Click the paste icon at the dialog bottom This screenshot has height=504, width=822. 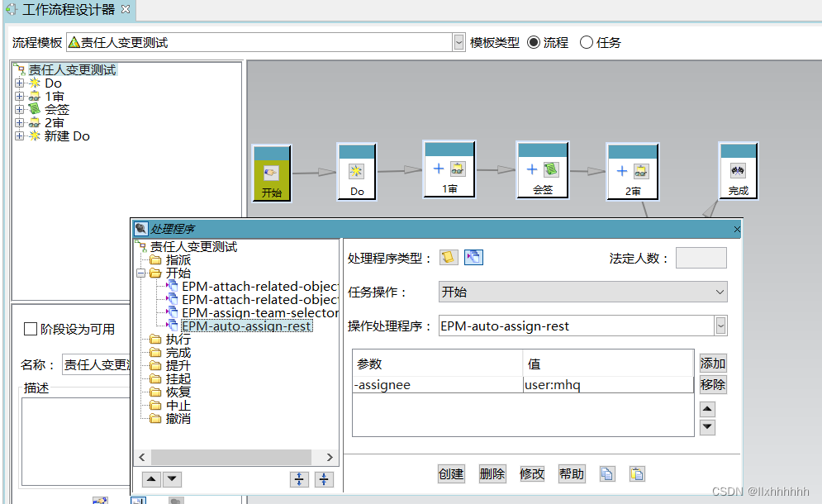coord(637,473)
